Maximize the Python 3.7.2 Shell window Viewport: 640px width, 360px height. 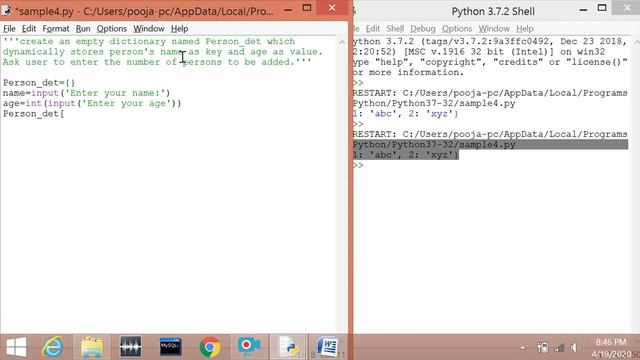602,8
